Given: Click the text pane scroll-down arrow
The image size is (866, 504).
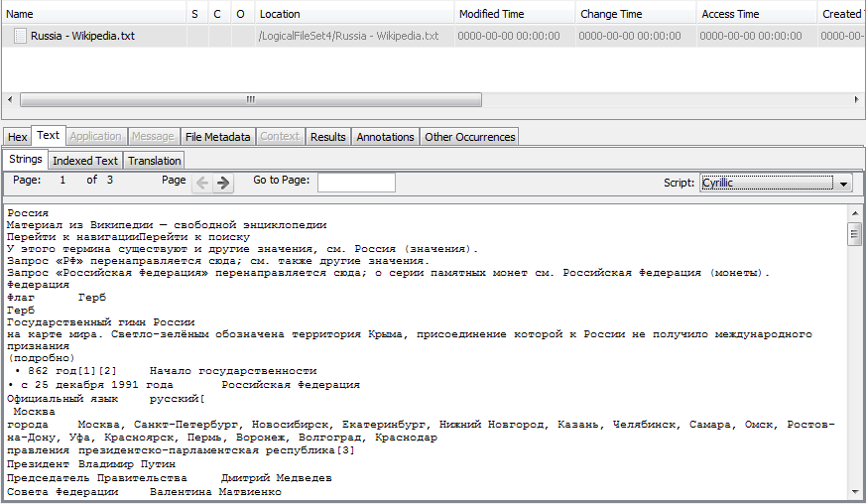Looking at the screenshot, I should (855, 492).
